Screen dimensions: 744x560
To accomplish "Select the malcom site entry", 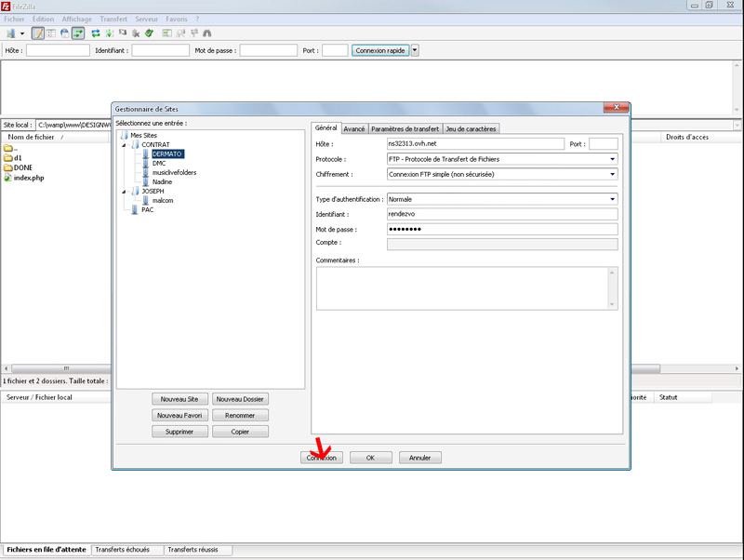I will 163,200.
